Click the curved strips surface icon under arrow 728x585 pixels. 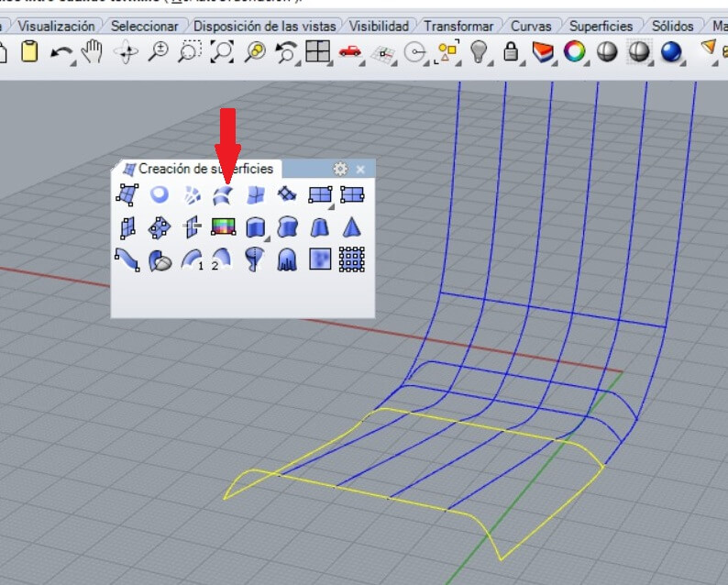223,195
